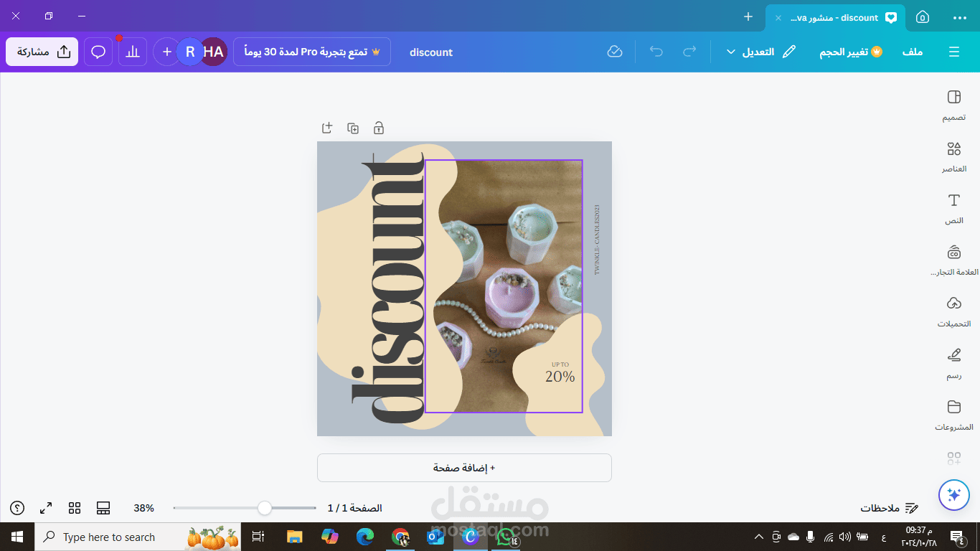Click the مشاركة (Share) button
The height and width of the screenshot is (551, 980).
click(42, 52)
